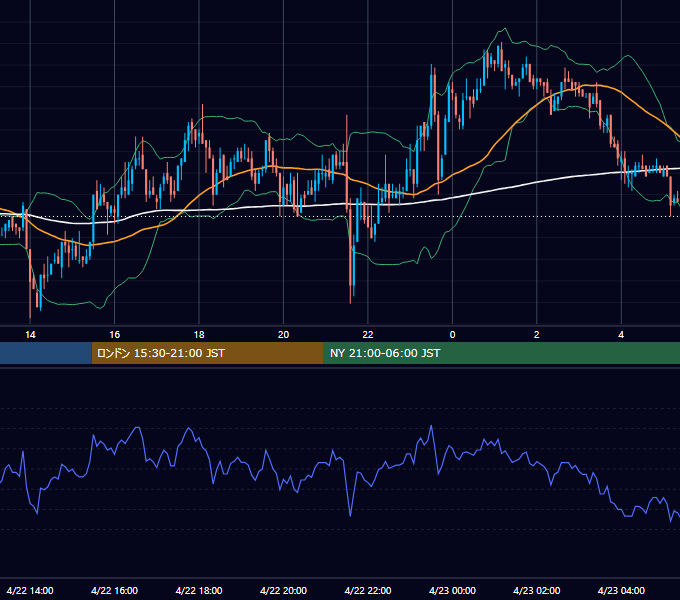Viewport: 680px width, 600px height.
Task: Select the 0 hour axis label
Action: pos(452,335)
